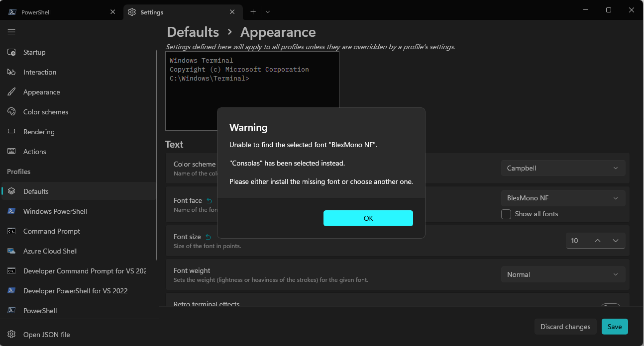This screenshot has height=346, width=644.
Task: Click the Color schemes palette icon
Action: [11, 112]
